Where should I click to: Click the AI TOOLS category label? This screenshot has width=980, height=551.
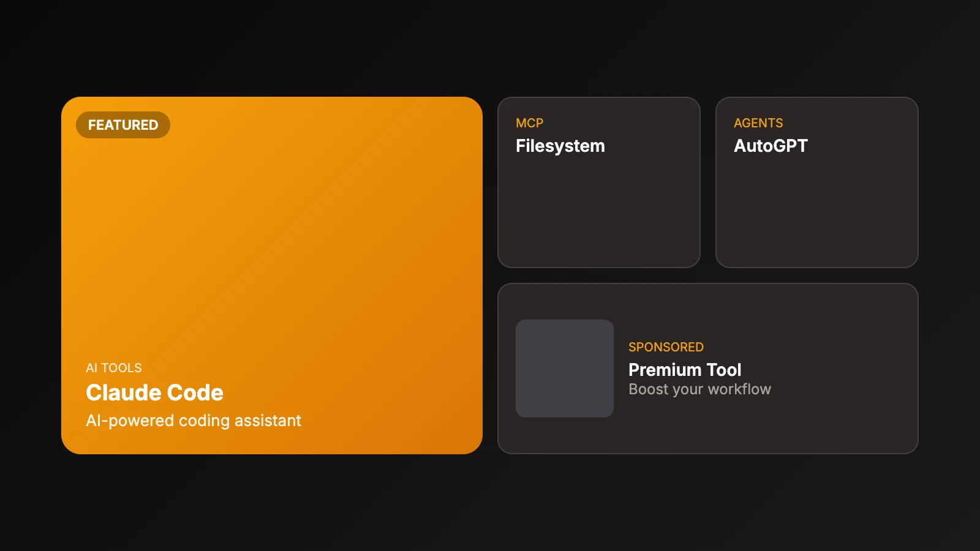114,368
